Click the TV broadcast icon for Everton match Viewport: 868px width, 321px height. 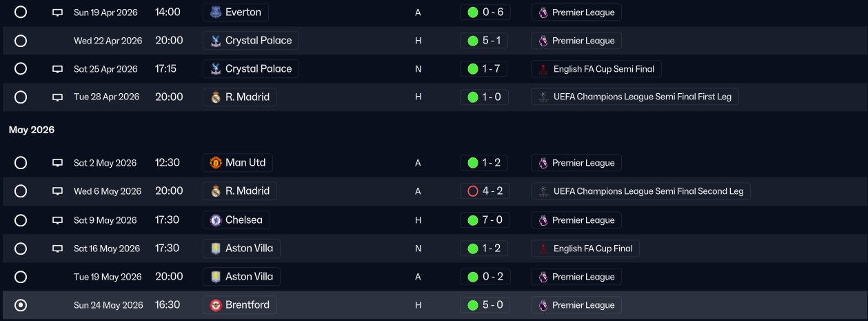coord(58,12)
